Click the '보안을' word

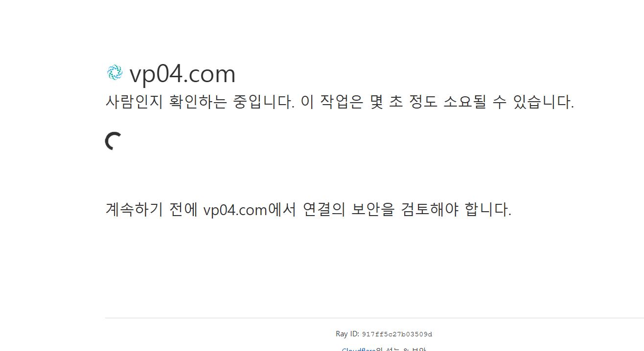point(373,209)
